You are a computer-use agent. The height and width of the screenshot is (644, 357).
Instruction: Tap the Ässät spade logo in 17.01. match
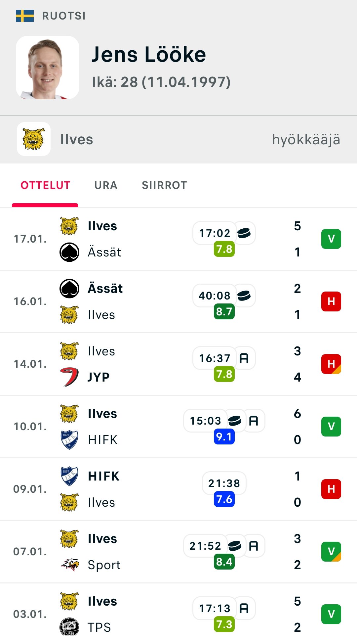click(x=69, y=252)
